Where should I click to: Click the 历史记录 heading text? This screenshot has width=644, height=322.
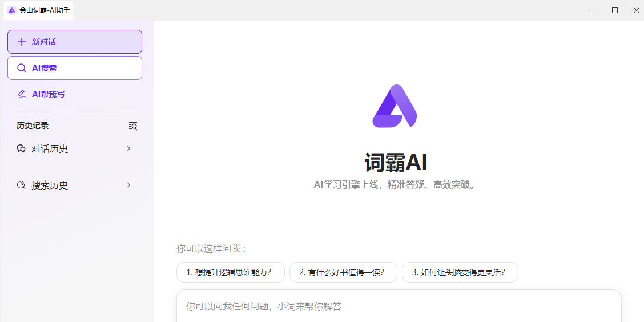pos(33,126)
